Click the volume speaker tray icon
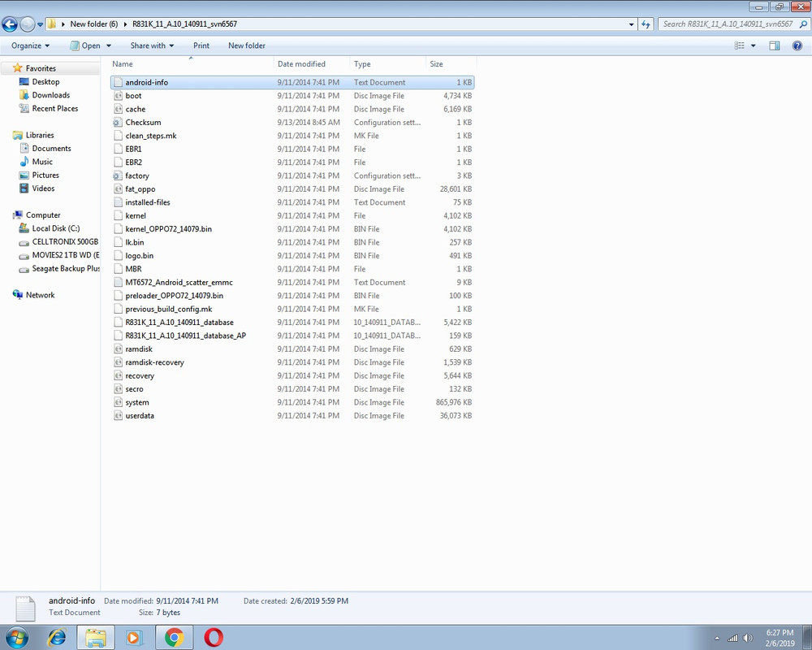This screenshot has width=812, height=650. point(747,638)
